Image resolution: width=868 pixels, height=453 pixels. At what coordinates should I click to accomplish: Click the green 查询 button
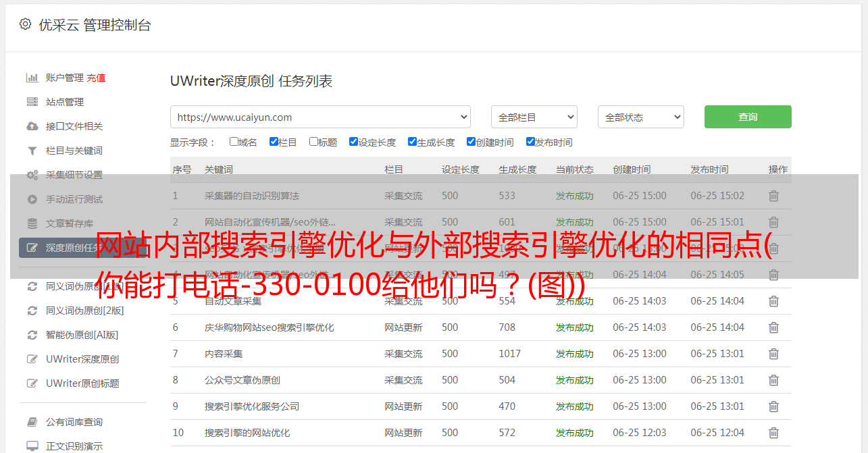[x=748, y=117]
